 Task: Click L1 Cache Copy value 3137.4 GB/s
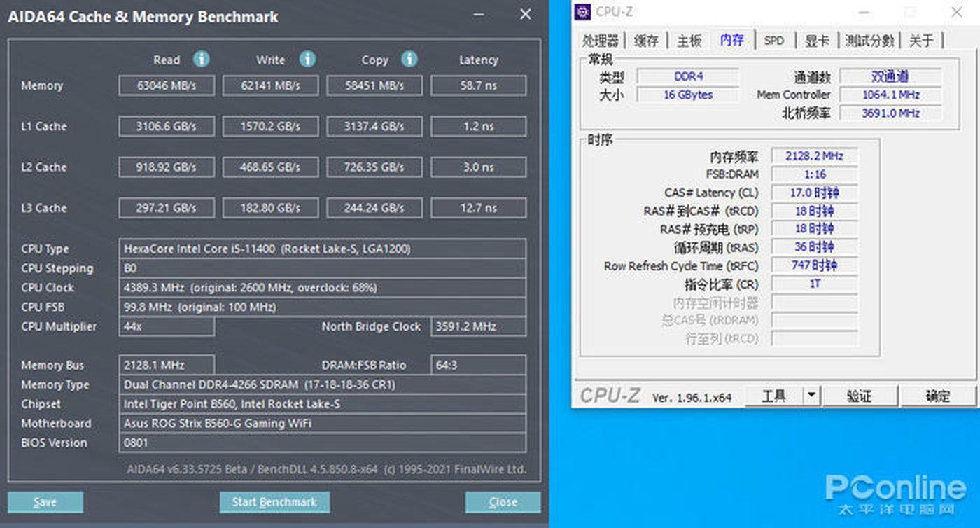coord(374,127)
